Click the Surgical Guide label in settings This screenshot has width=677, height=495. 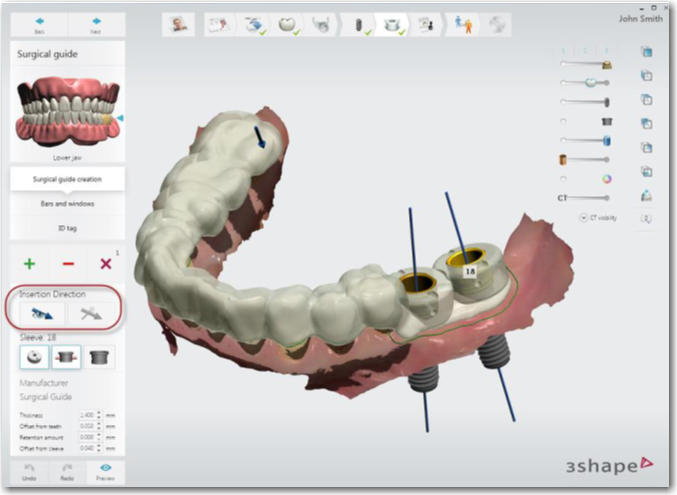pyautogui.click(x=45, y=397)
